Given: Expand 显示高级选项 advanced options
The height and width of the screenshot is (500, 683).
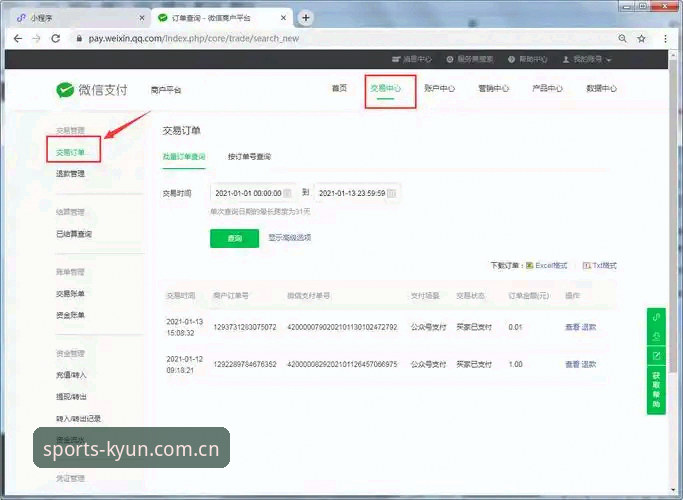Looking at the screenshot, I should tap(290, 238).
